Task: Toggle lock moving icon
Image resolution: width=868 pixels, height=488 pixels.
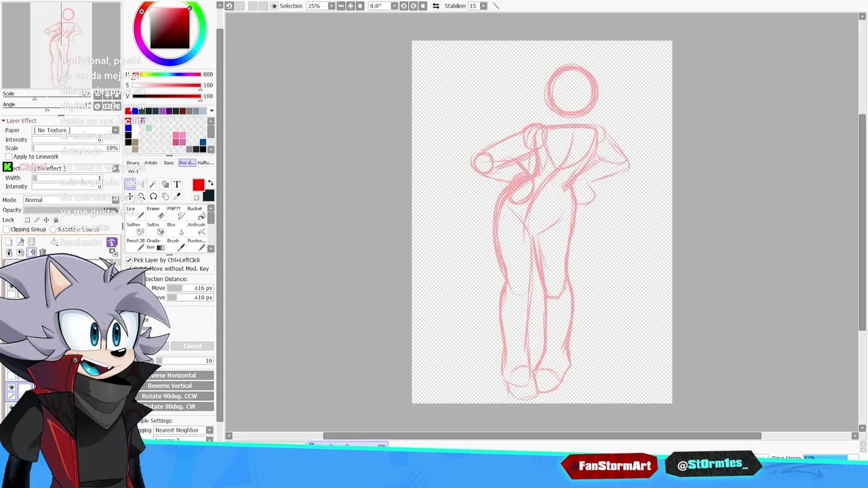Action: 46,220
